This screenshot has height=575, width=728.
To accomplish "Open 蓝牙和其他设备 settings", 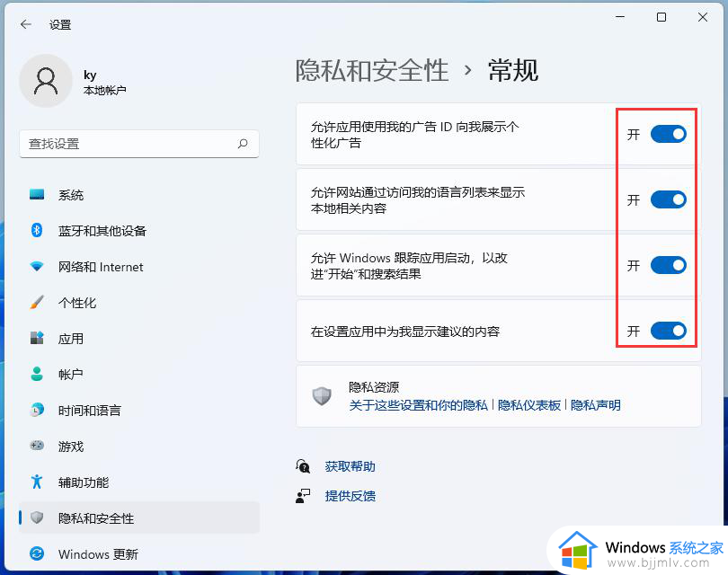I will (x=139, y=230).
